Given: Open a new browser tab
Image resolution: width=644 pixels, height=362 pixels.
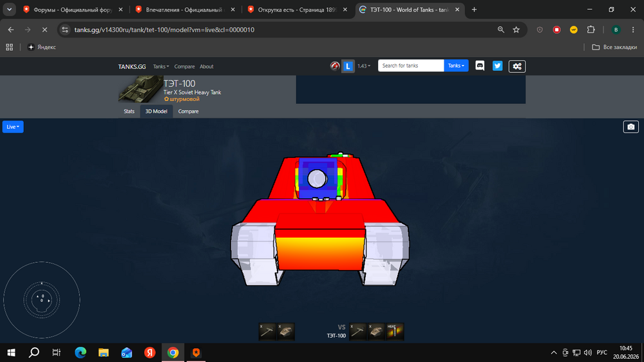Looking at the screenshot, I should coord(474,10).
